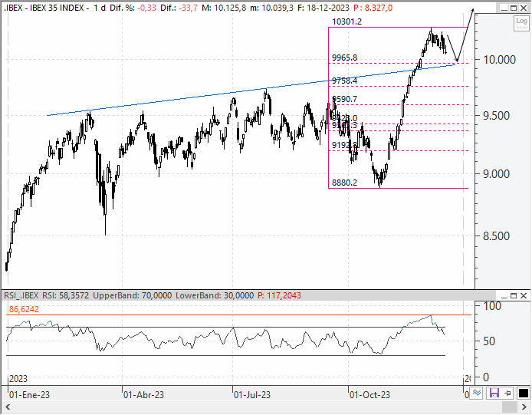Click the 8.500 price axis label

click(x=497, y=236)
